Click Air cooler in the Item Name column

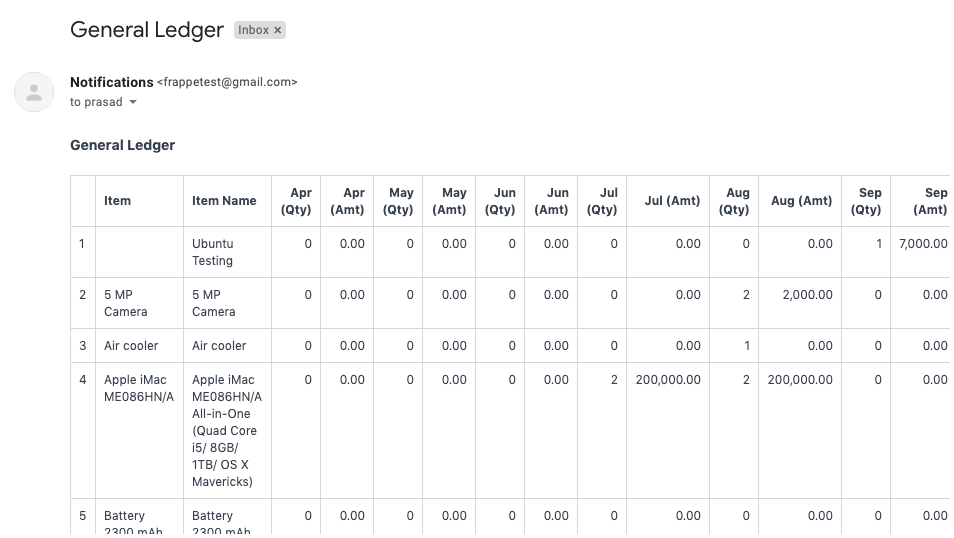click(x=218, y=346)
